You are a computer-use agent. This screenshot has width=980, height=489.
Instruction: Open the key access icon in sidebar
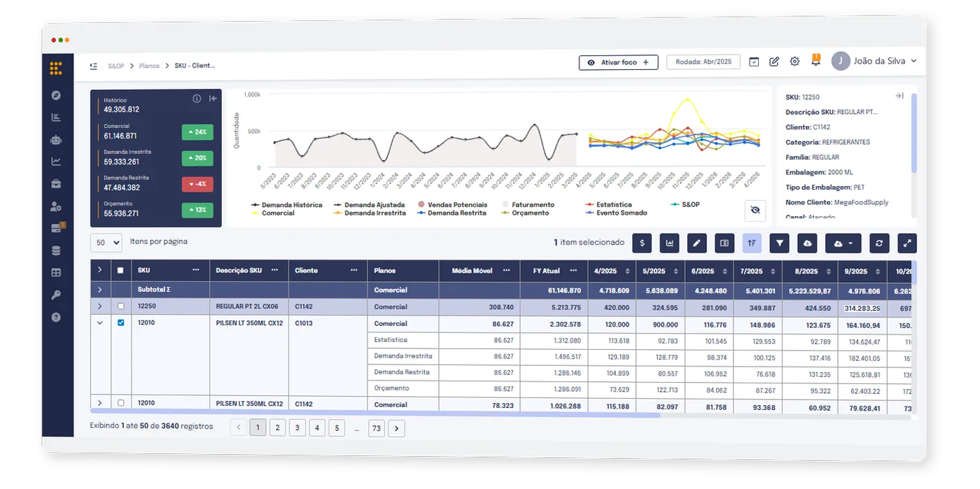click(x=56, y=295)
